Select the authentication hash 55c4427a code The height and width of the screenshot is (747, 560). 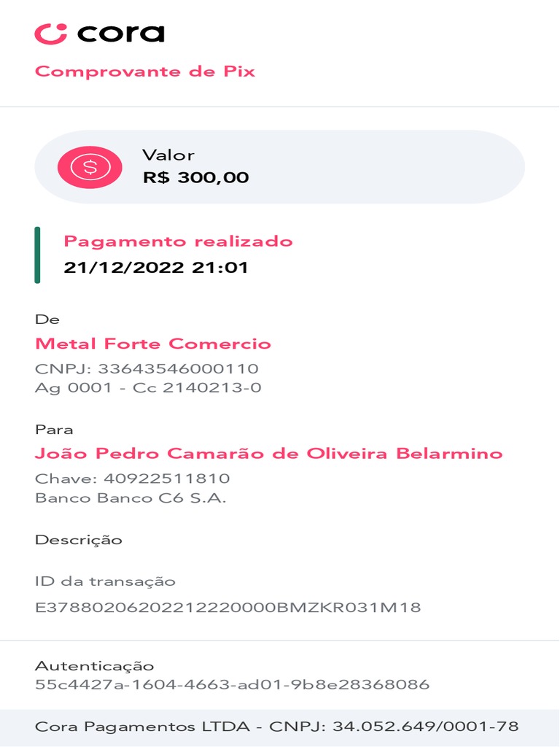click(x=232, y=684)
